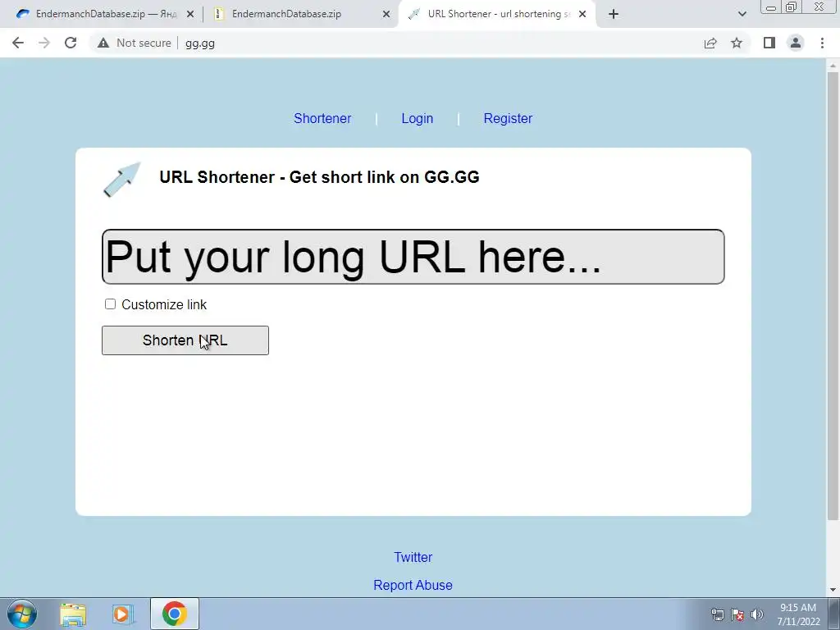Launch Windows Media Player from taskbar
Viewport: 840px width, 630px height.
[123, 614]
